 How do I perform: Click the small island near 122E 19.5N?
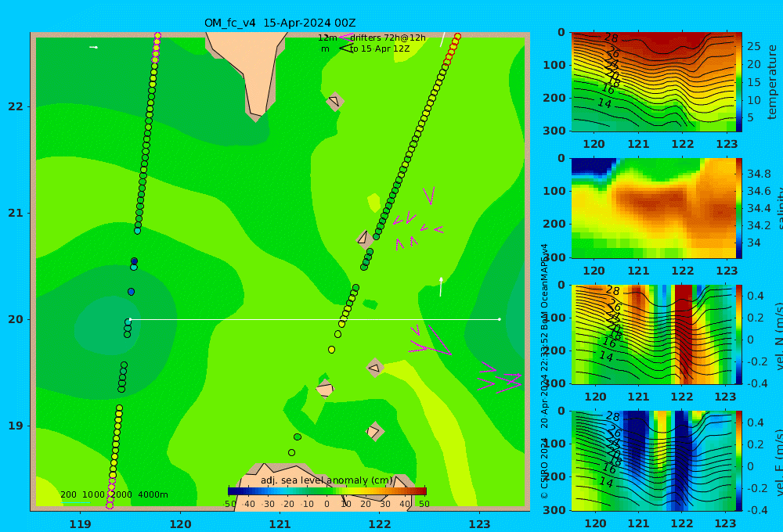375,368
